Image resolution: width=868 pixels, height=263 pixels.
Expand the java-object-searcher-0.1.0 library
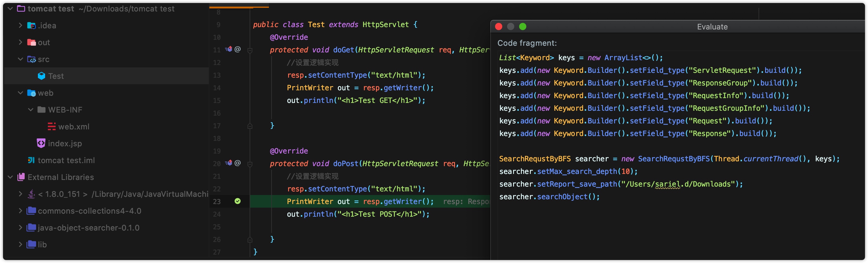point(20,227)
